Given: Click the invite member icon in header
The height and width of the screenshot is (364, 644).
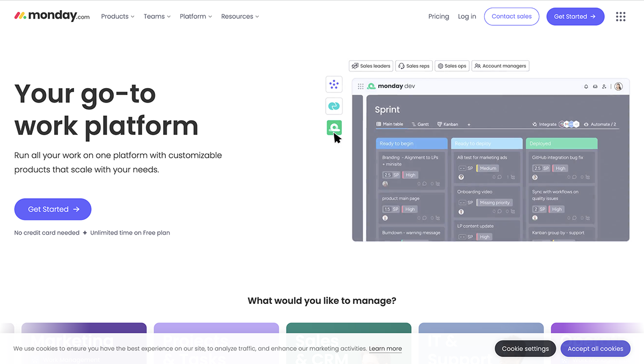Looking at the screenshot, I should pyautogui.click(x=603, y=86).
